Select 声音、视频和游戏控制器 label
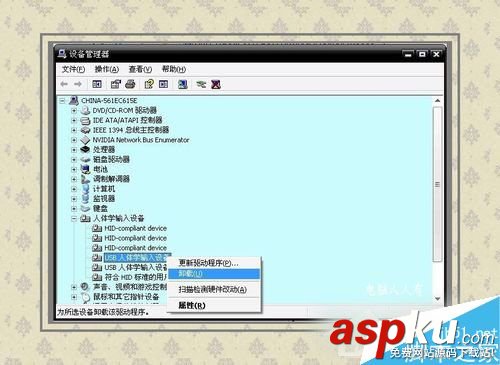Viewport: 500px width, 365px height. (130, 287)
